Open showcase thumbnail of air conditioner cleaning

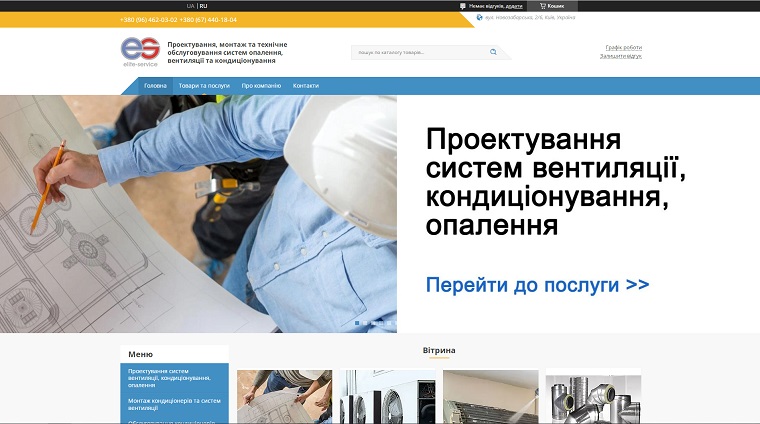[x=491, y=397]
